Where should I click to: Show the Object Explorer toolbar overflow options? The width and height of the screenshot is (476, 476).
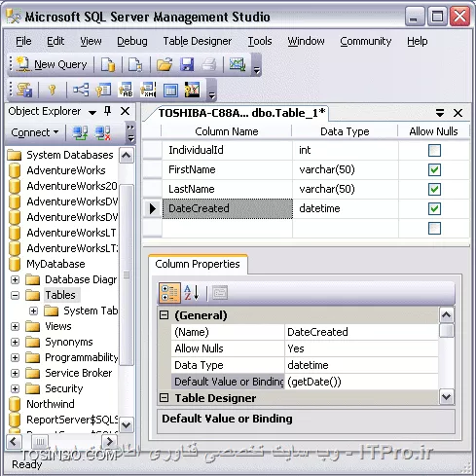[x=130, y=133]
